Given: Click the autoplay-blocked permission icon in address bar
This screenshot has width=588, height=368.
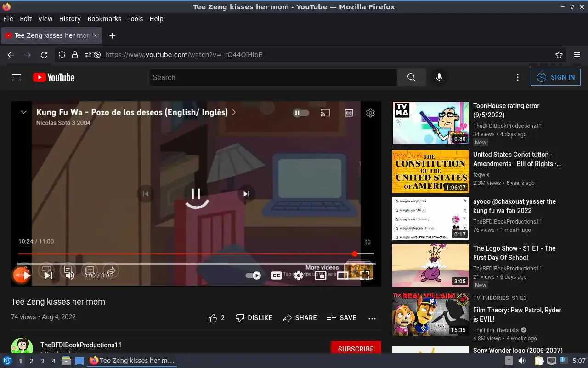Looking at the screenshot, I should pos(97,55).
